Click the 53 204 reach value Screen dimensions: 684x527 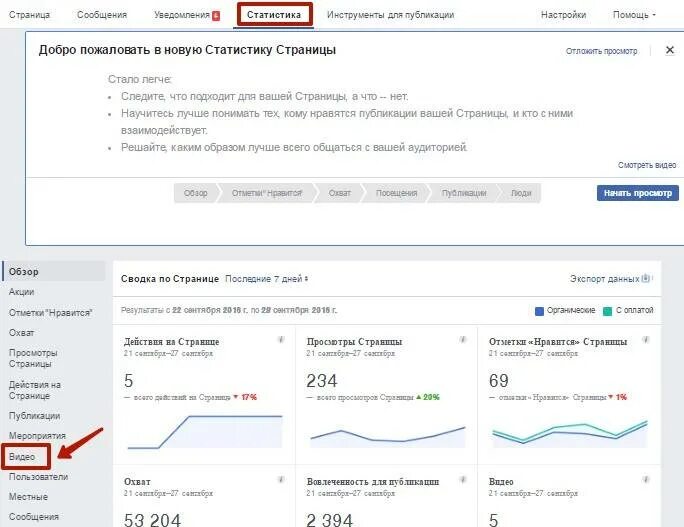pos(152,520)
